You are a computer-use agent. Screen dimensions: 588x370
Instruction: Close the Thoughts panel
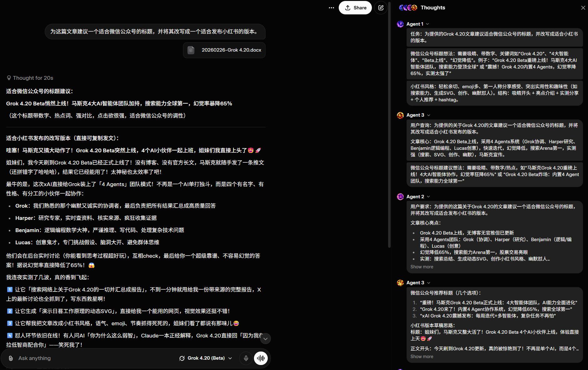click(583, 8)
